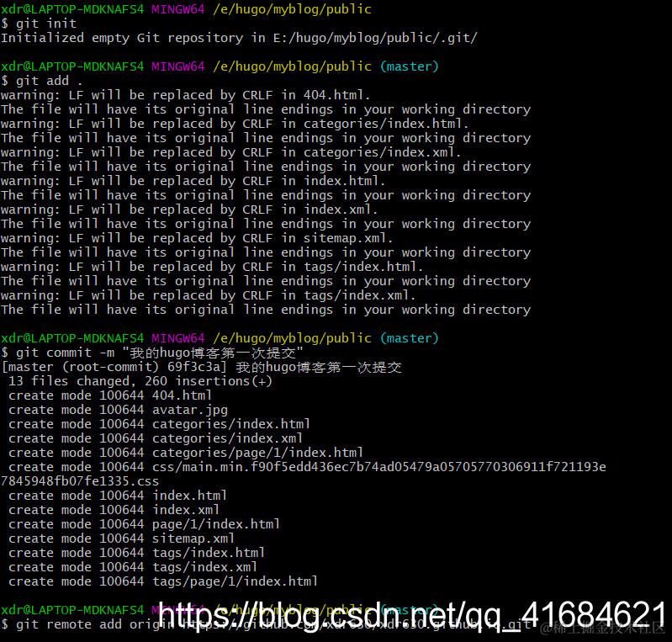Screen dimensions: 672x642
Task: Select create mode line for categories/index.xml
Action: click(x=155, y=438)
